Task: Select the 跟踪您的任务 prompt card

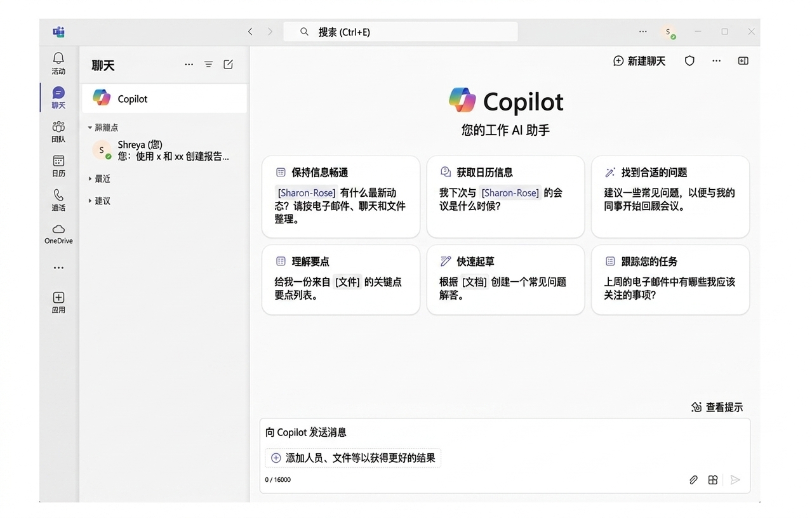Action: tap(670, 280)
